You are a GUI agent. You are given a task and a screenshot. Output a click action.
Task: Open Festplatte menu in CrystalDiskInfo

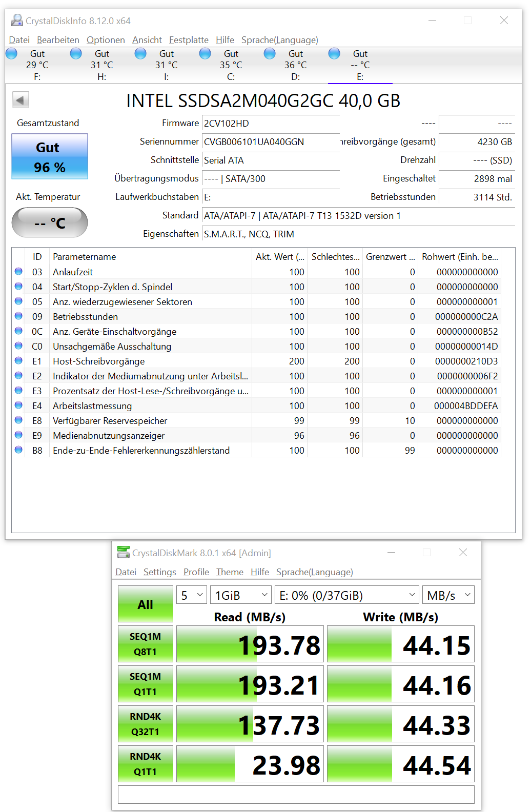189,40
